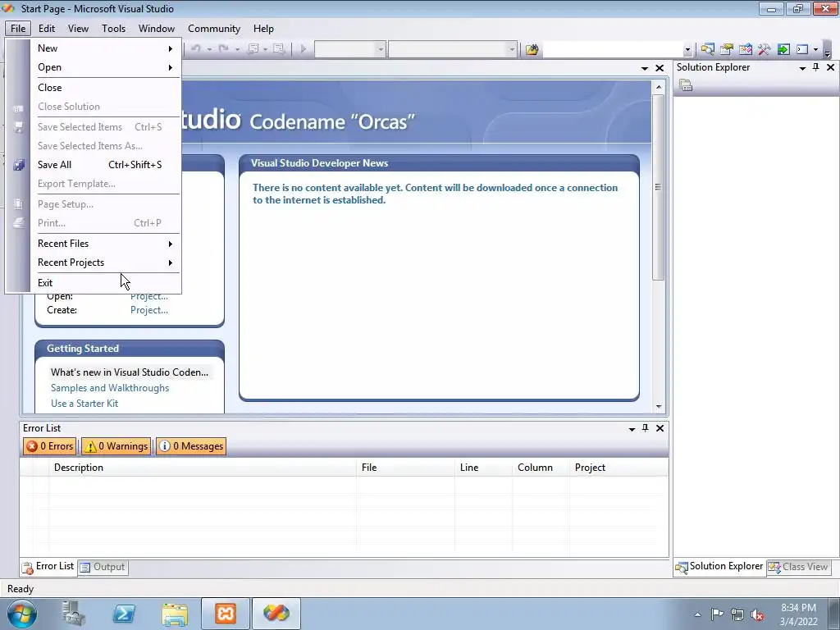Click the Start Debugging play icon
The width and height of the screenshot is (840, 630).
304,49
